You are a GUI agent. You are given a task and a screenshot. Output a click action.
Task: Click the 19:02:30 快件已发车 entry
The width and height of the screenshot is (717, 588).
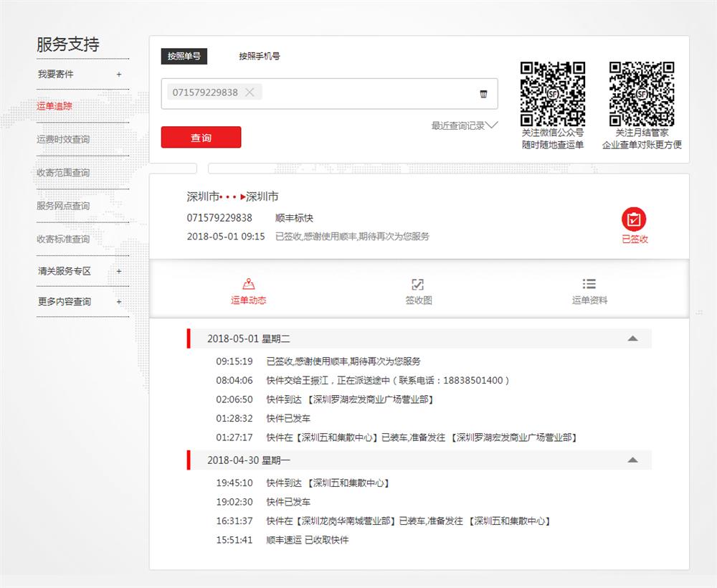click(x=263, y=502)
